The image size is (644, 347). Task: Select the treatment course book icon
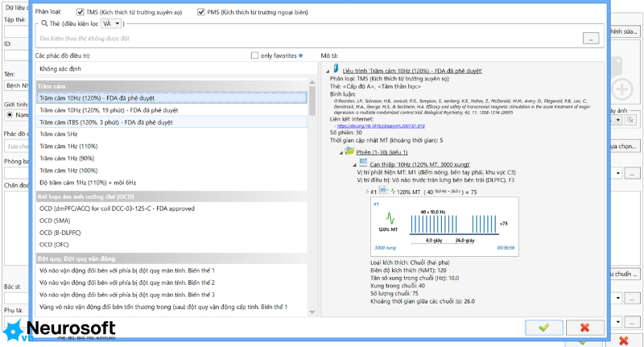click(x=336, y=68)
